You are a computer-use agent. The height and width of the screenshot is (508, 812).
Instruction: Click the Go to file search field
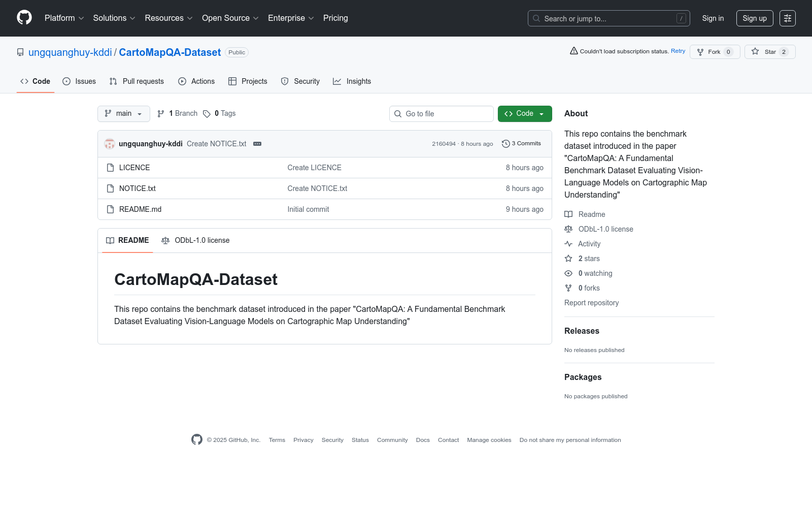coord(442,114)
